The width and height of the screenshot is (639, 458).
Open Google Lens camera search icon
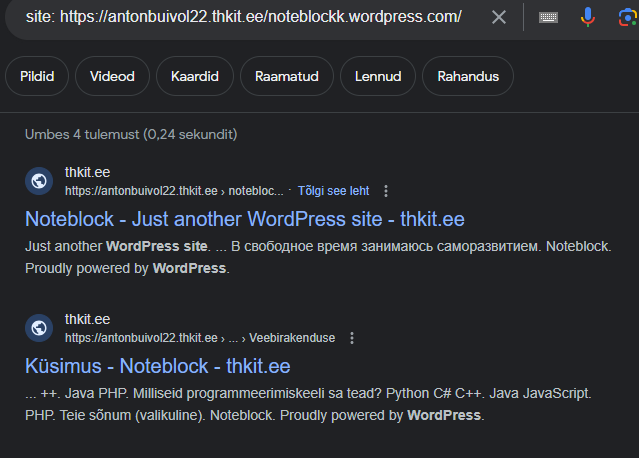(628, 18)
